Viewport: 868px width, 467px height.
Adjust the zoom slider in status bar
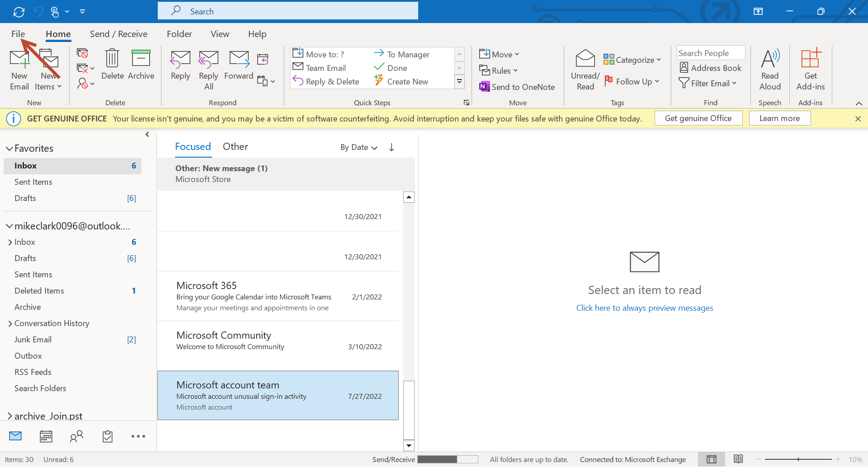point(798,459)
